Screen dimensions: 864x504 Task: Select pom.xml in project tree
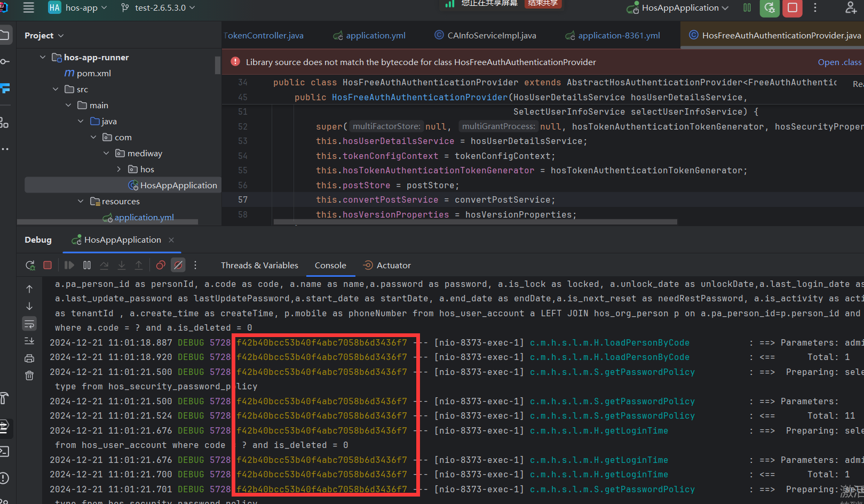(88, 73)
